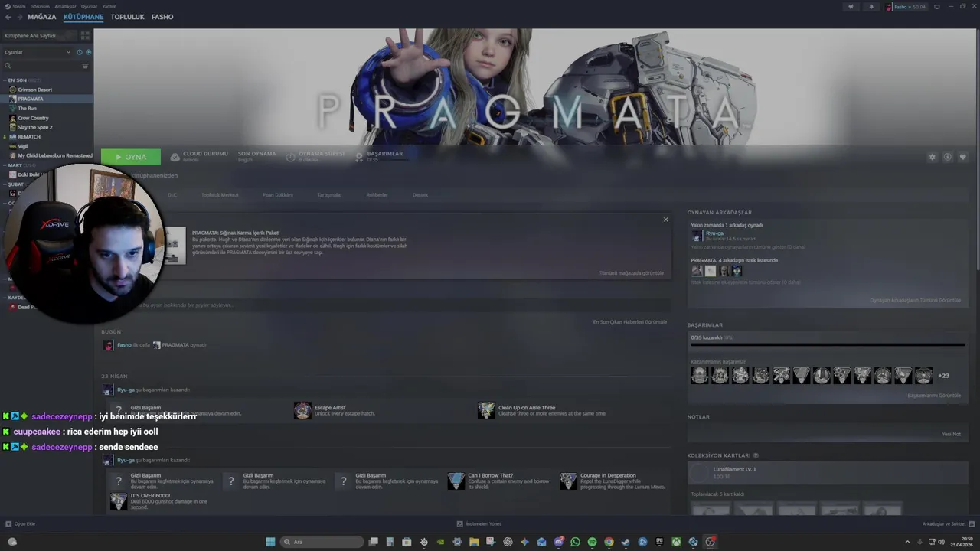The image size is (980, 551).
Task: Click Escape Artist achievement icon
Action: [302, 411]
